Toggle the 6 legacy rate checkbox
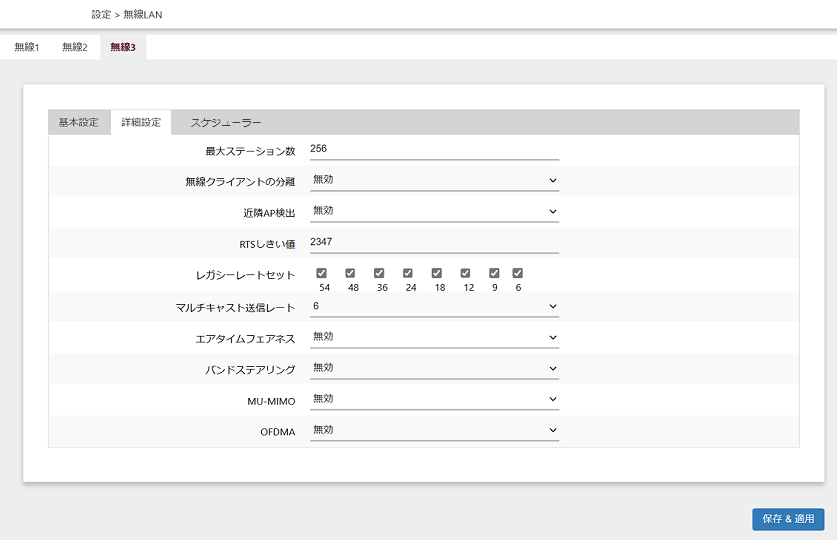This screenshot has width=837, height=540. 518,273
